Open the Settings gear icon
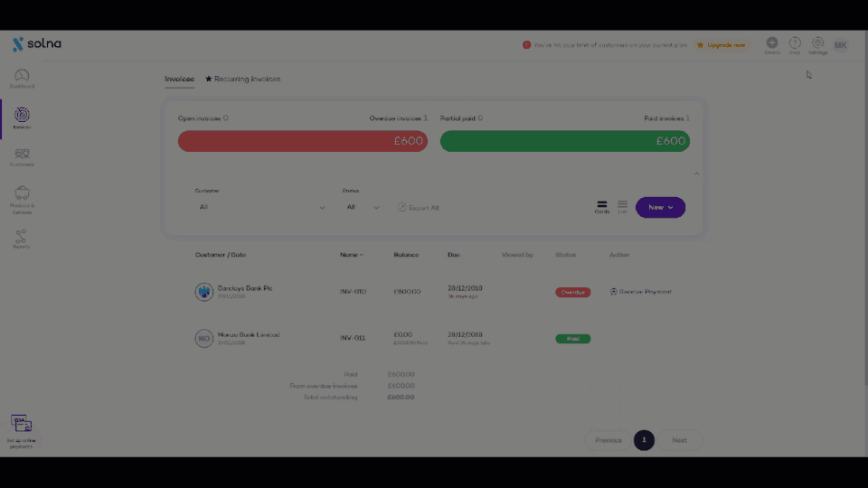The image size is (868, 488). [x=817, y=45]
